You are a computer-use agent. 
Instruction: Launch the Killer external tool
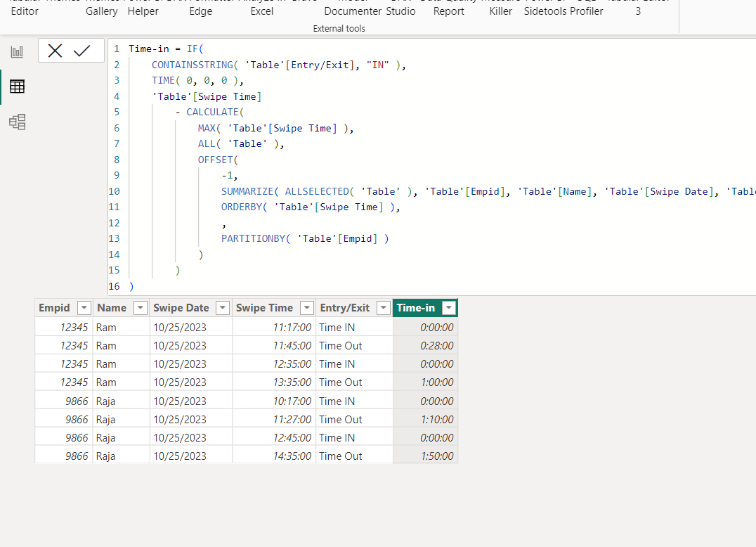(500, 11)
